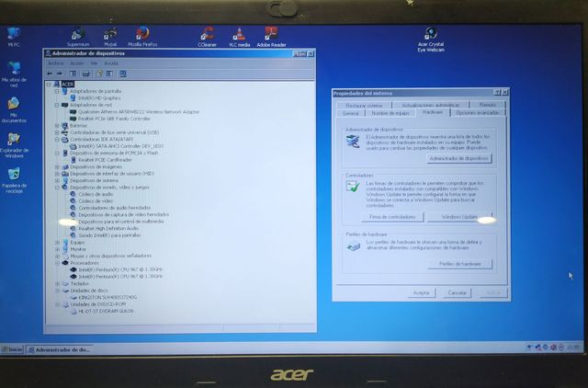Open the Adobe Reader desktop icon
The image size is (588, 388).
(271, 37)
